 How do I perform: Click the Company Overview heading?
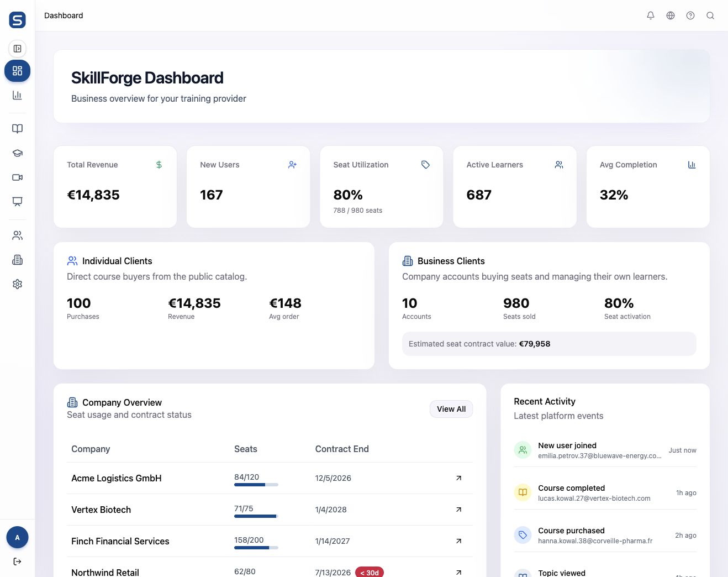click(122, 402)
